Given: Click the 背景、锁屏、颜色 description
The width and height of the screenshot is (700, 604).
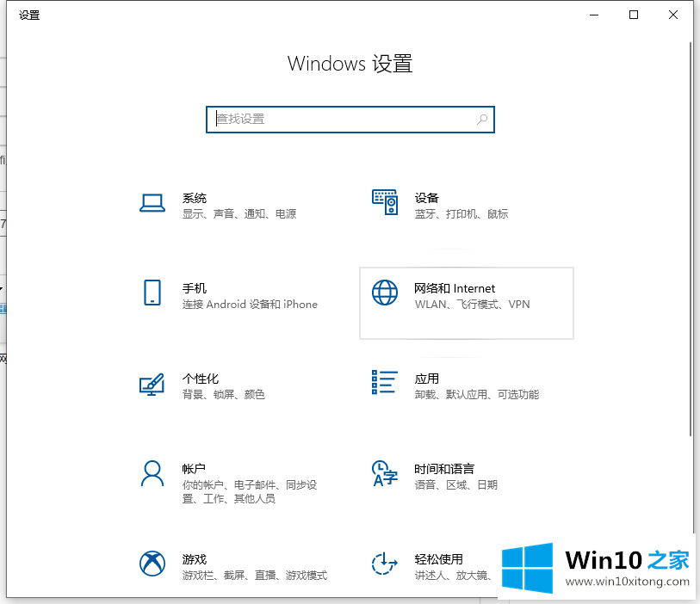Looking at the screenshot, I should [x=224, y=394].
